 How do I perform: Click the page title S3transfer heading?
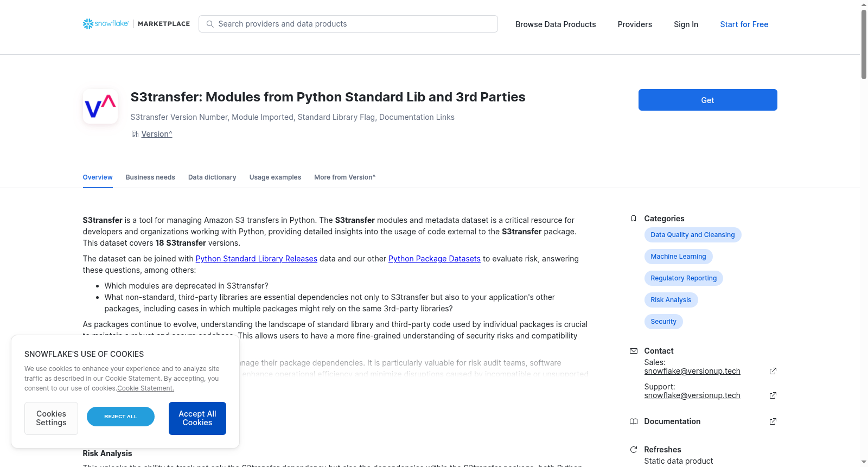328,97
